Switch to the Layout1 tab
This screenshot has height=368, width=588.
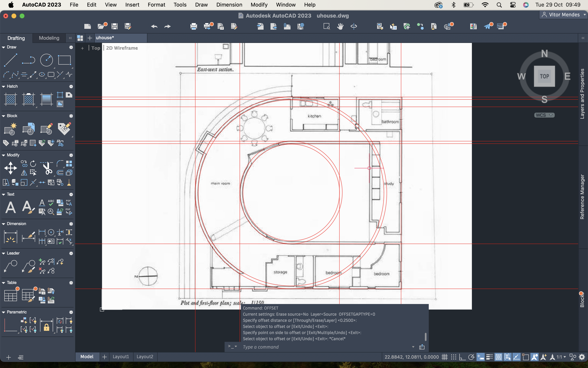click(121, 357)
